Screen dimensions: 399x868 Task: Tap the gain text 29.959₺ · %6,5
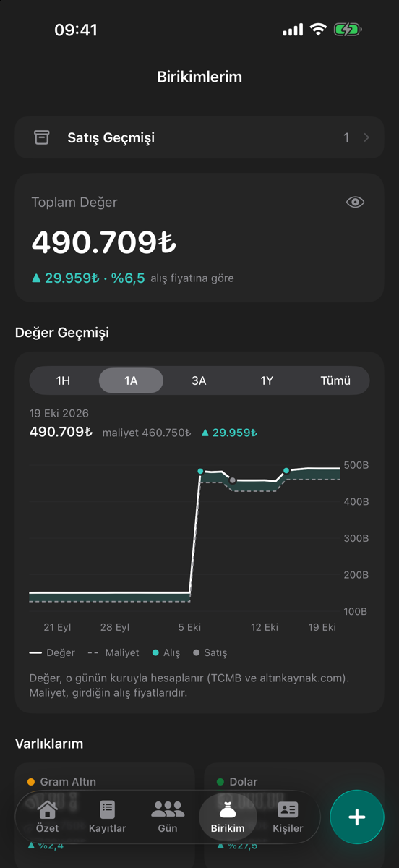click(x=88, y=278)
